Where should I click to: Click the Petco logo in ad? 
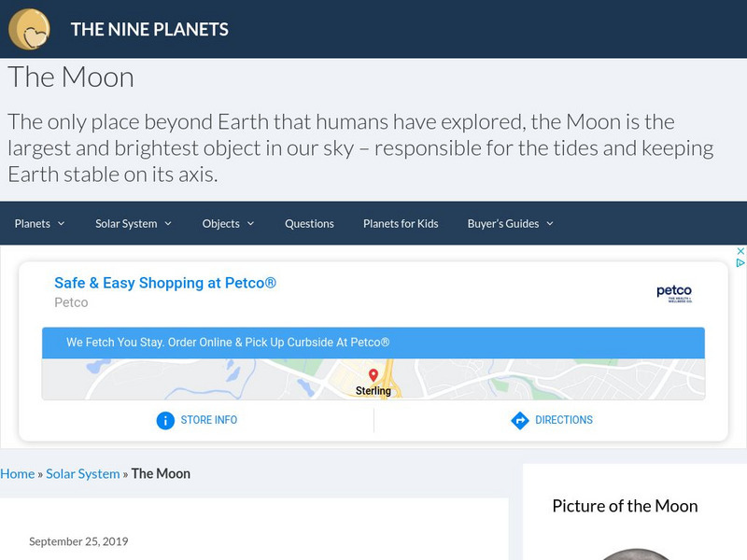tap(674, 293)
